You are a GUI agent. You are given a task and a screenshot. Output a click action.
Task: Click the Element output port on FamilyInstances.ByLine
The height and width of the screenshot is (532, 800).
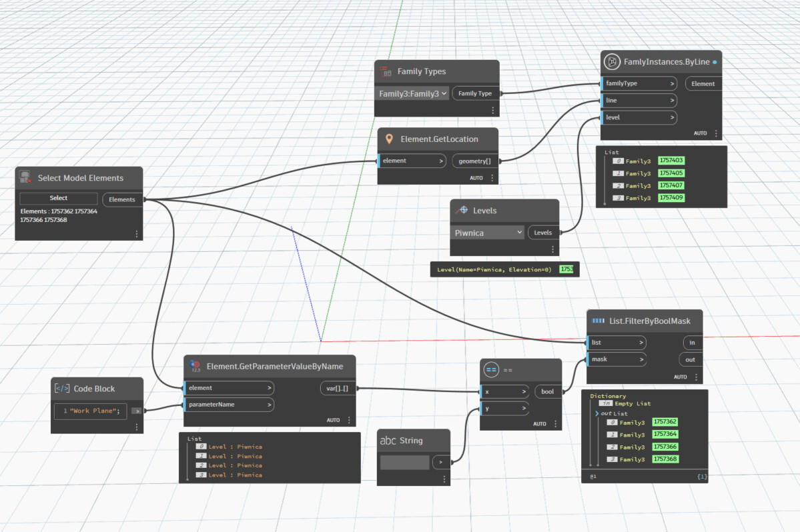703,83
